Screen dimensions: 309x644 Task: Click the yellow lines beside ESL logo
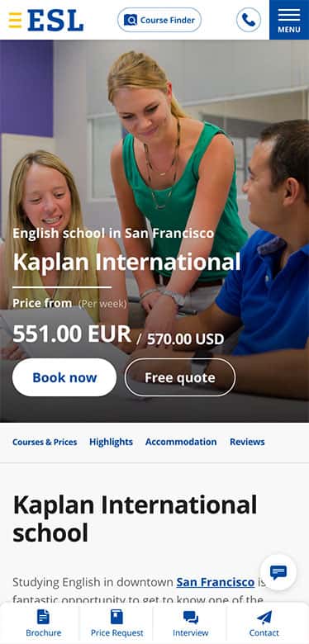click(x=15, y=20)
